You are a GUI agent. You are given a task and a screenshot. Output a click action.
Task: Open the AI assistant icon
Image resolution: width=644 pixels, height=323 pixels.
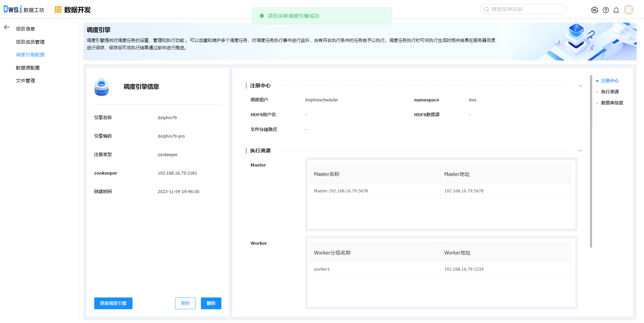(594, 10)
